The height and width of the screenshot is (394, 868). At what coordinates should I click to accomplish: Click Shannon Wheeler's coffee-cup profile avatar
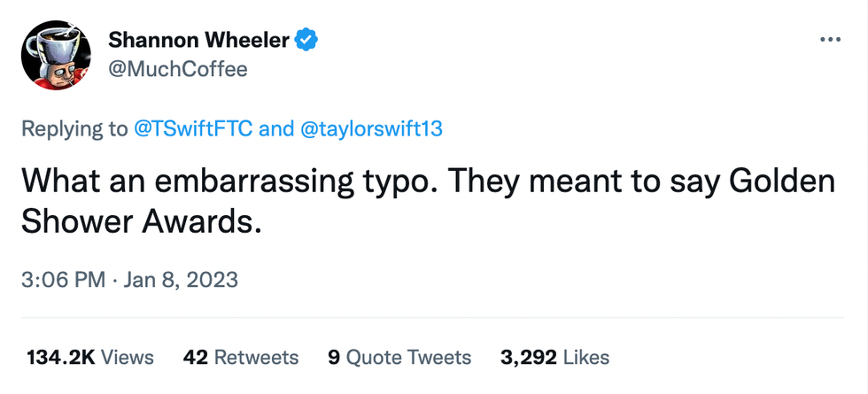[53, 52]
